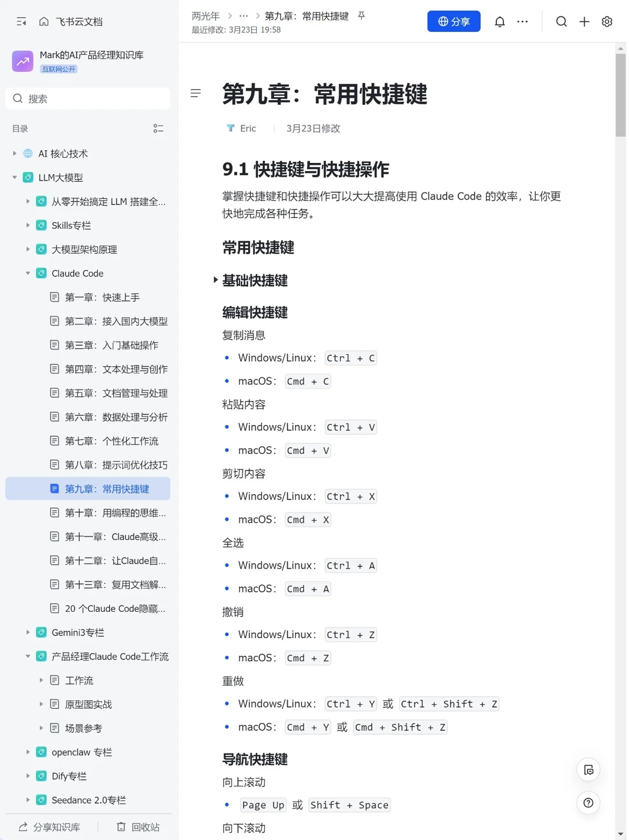Open the 回收站 link
The image size is (629, 840).
(138, 827)
